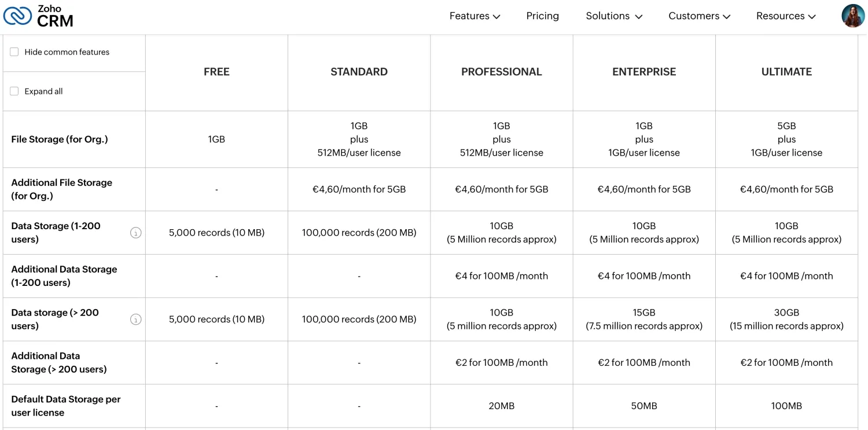Open the user profile avatar
Viewport: 868px width, 430px height.
pyautogui.click(x=852, y=16)
